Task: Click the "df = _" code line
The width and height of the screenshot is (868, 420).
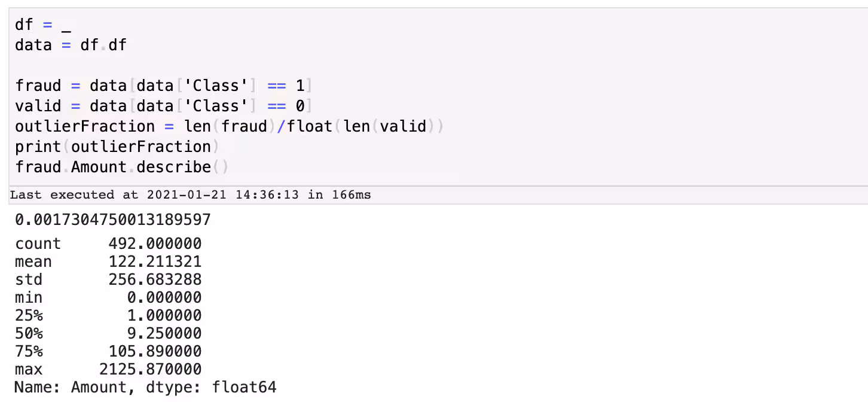Action: point(43,25)
